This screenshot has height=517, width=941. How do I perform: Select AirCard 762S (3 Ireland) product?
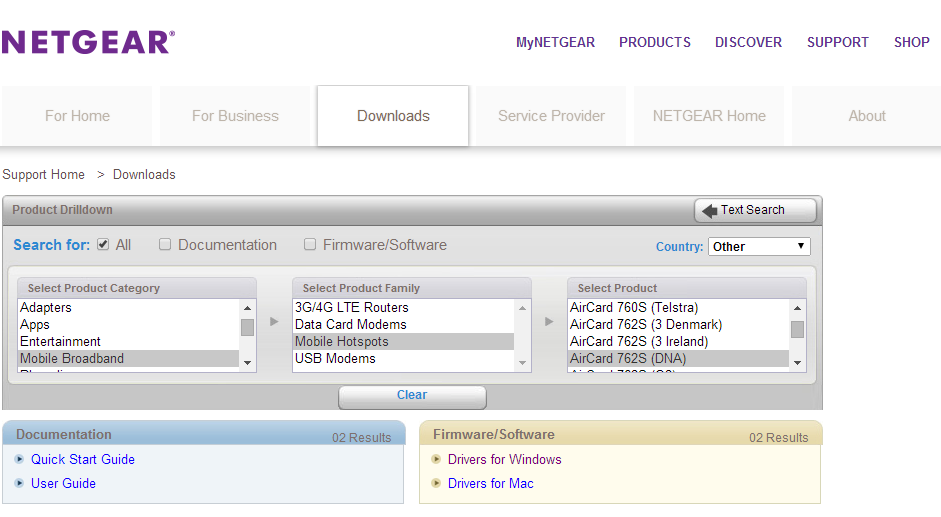(x=639, y=341)
